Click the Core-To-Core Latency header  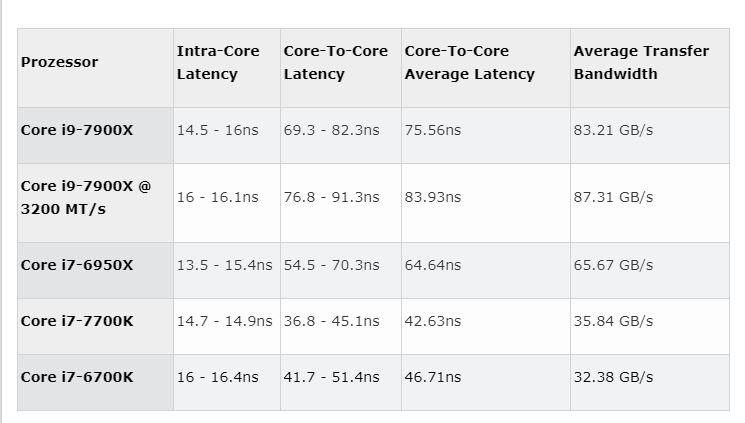click(341, 68)
